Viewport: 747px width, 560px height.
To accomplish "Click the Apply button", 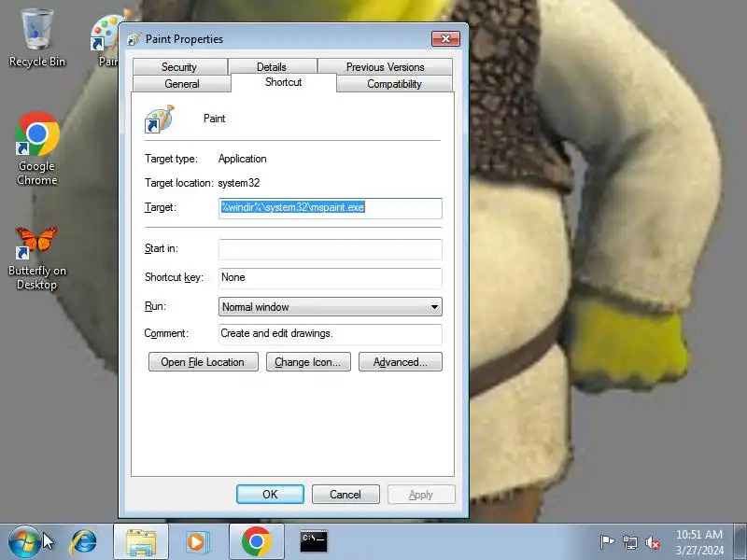I will [x=421, y=495].
